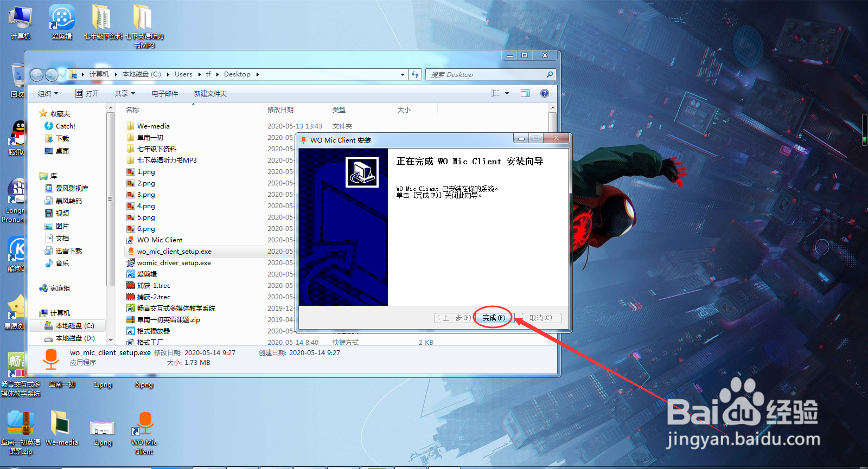Click 本地磁盘 (C:) in the address bar

coord(142,74)
